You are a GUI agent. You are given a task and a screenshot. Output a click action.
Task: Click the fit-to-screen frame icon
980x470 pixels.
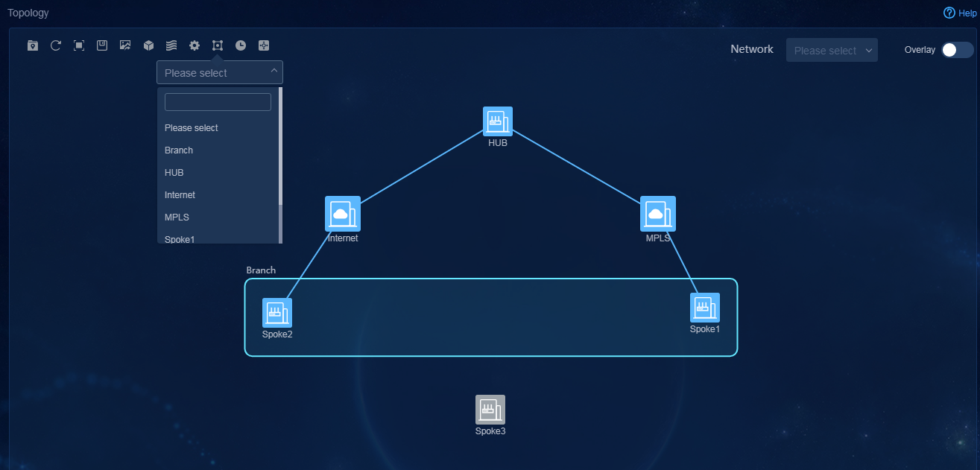pos(79,45)
